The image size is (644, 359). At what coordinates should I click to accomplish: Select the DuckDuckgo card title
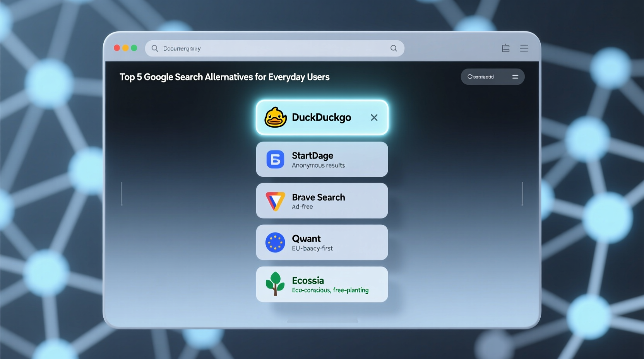[321, 117]
